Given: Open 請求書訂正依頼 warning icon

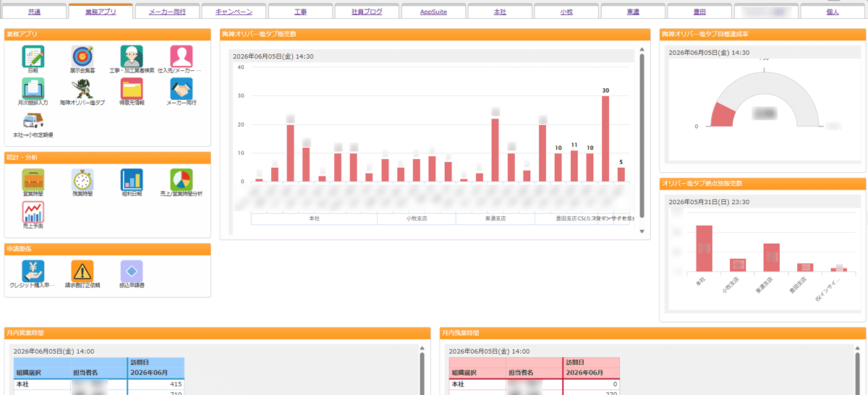Looking at the screenshot, I should [82, 271].
